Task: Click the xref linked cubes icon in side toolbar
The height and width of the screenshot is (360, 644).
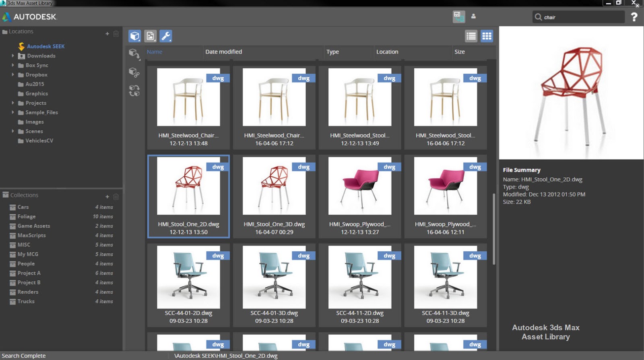Action: point(134,72)
